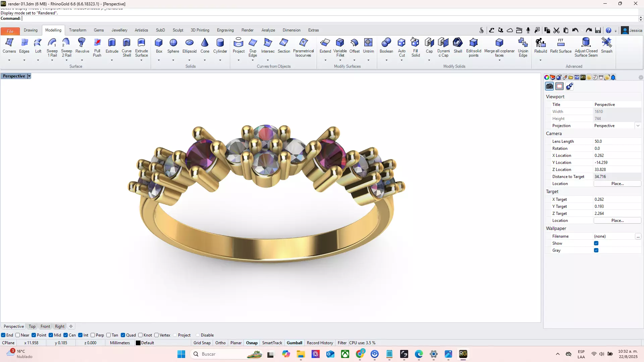Toggle the Point osnap checkbox
Screen dimensions: 644x362
coord(34,335)
